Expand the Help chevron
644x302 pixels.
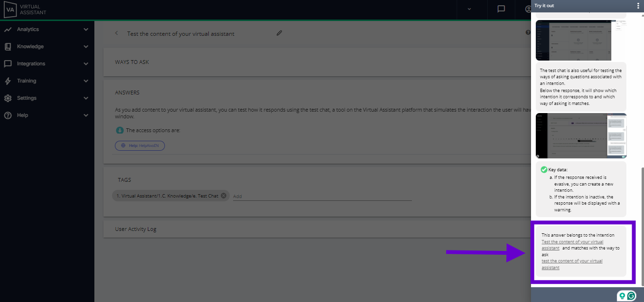[86, 115]
